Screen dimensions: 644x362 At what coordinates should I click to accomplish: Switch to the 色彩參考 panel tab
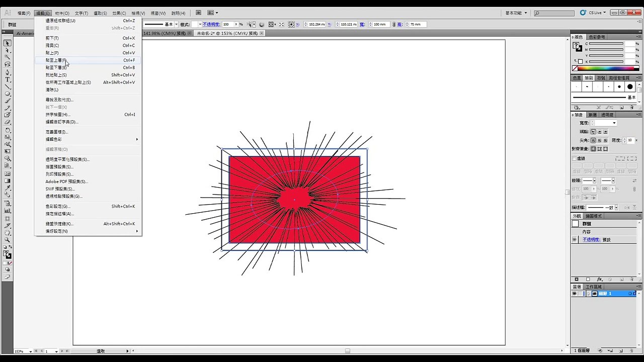click(x=597, y=37)
